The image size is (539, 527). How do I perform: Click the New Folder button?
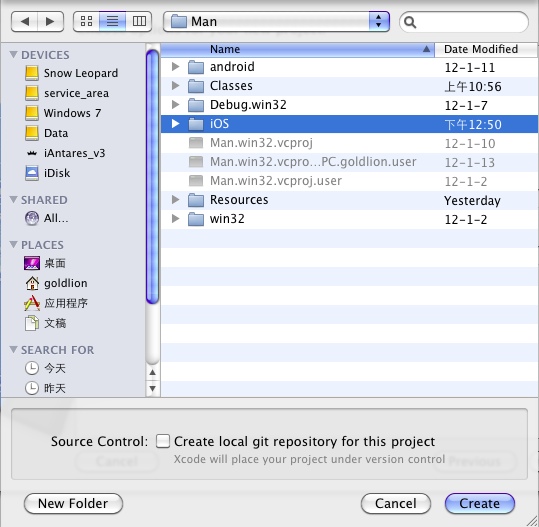click(73, 504)
